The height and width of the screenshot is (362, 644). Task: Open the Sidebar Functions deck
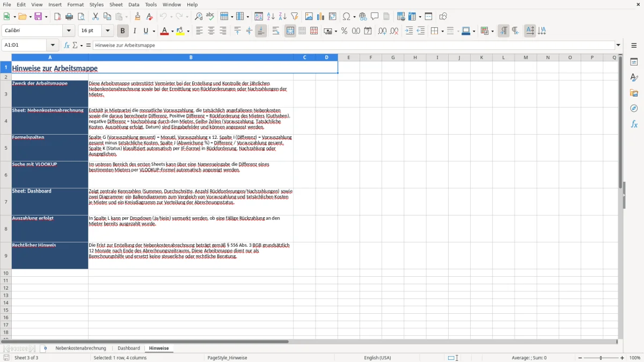coord(634,124)
